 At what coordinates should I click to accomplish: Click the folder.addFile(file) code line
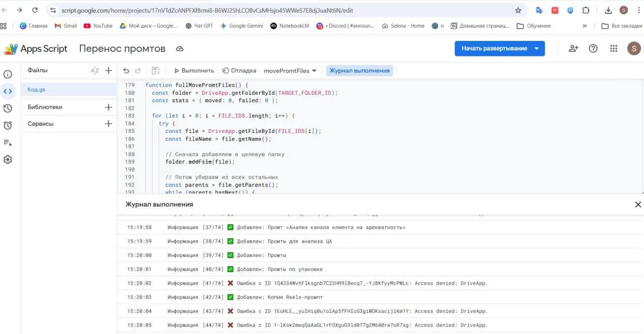200,162
